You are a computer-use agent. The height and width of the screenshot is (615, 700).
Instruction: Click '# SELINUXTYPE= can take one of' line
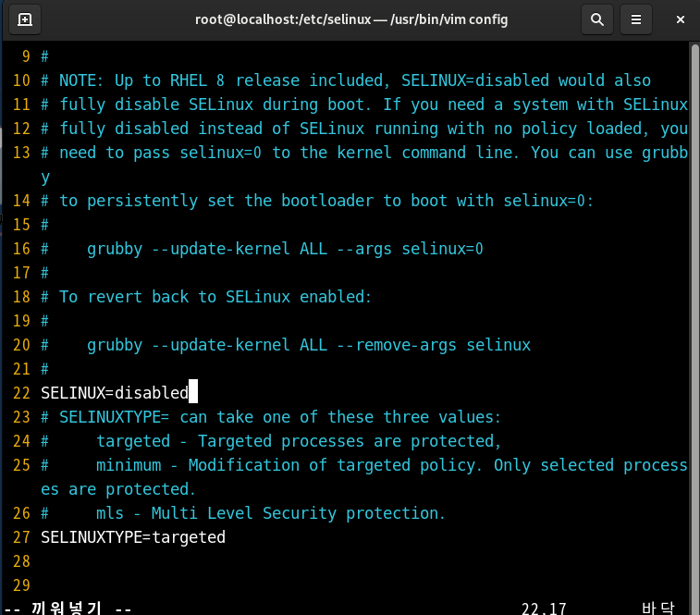(x=271, y=417)
